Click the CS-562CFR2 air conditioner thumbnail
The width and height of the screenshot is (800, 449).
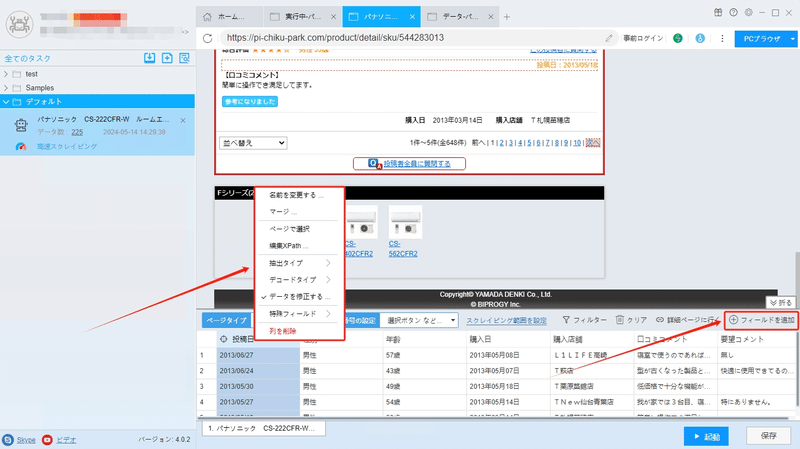(x=405, y=222)
